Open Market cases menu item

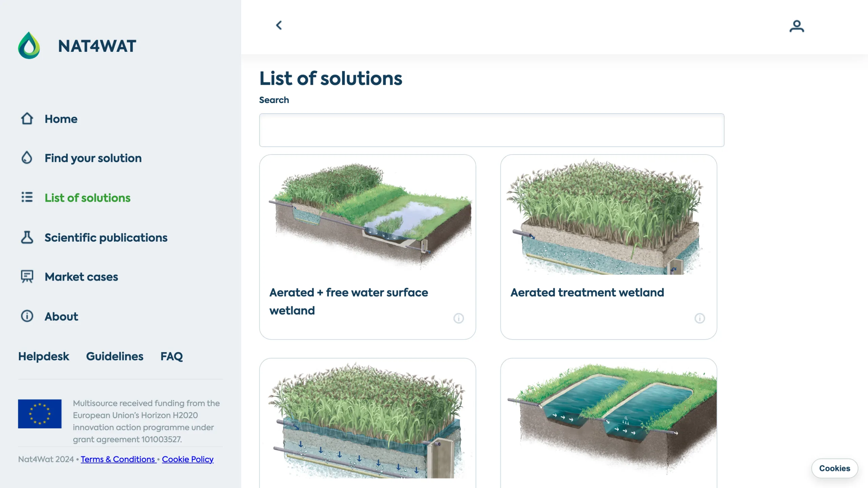pyautogui.click(x=81, y=277)
